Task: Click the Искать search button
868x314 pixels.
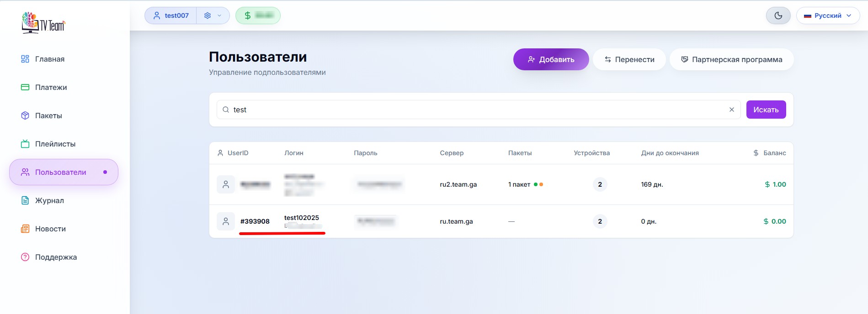Action: tap(766, 110)
